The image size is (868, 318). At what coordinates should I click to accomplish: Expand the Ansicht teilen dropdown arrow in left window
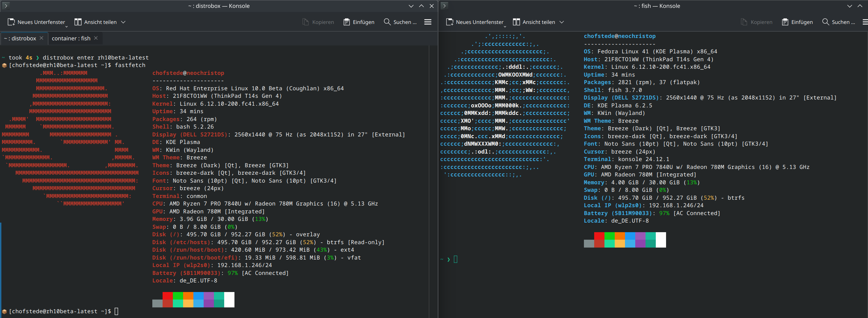coord(124,22)
